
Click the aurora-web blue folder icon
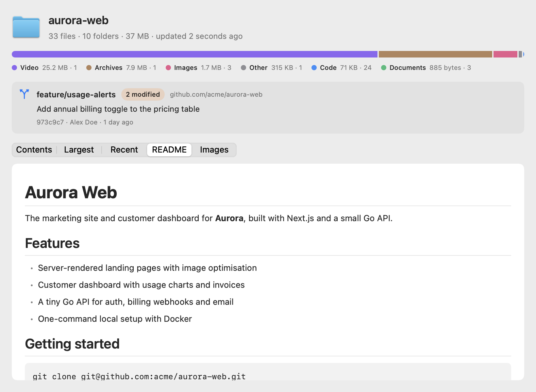pos(26,27)
